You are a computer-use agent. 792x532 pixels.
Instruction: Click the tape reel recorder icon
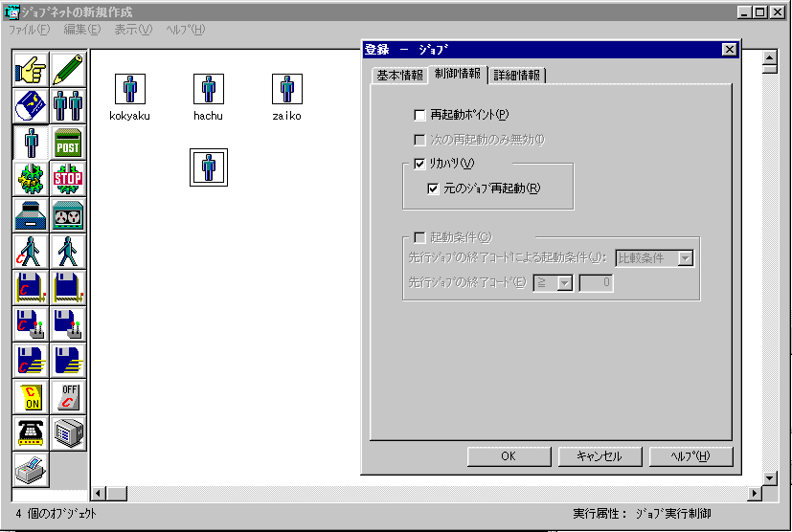click(x=68, y=215)
